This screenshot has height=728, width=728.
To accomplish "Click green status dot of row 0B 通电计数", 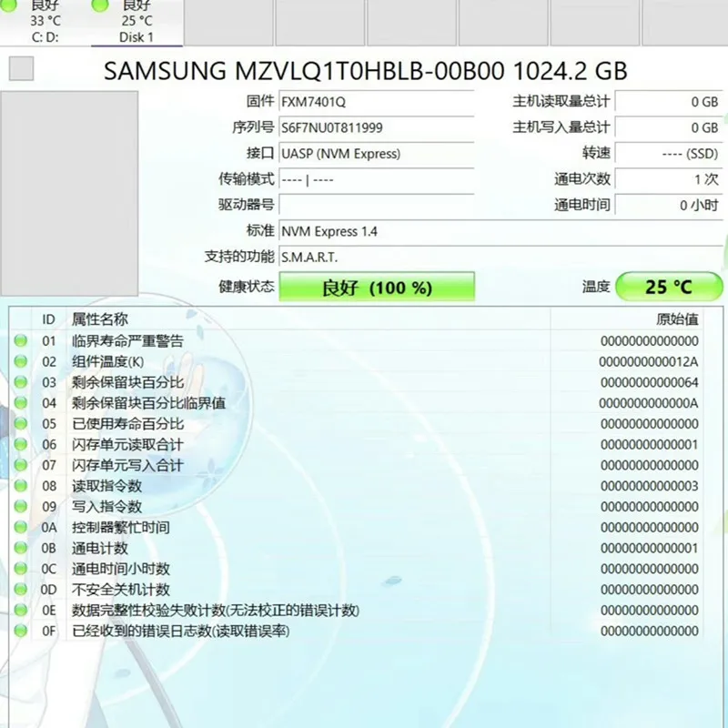I will point(20,548).
